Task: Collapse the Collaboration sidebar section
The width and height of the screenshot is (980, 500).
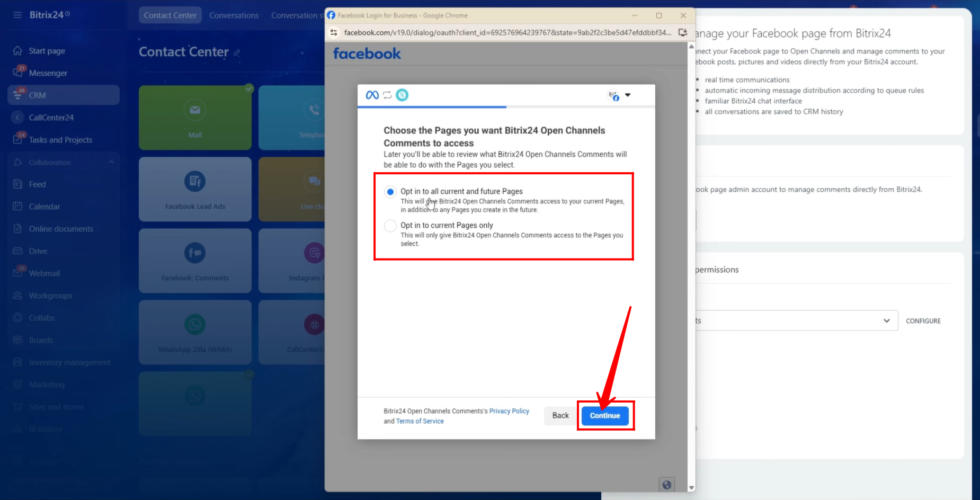Action: [111, 162]
